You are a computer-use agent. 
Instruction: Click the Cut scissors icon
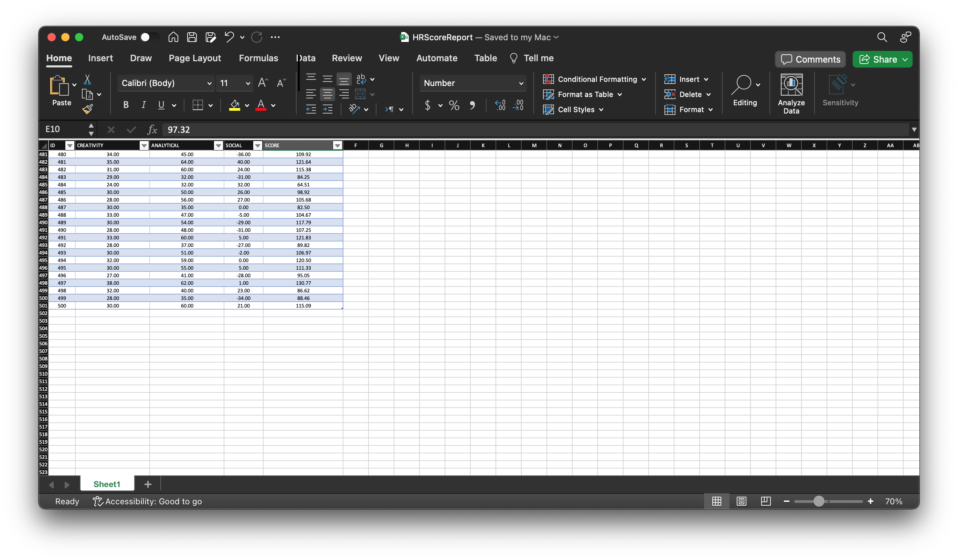click(87, 79)
